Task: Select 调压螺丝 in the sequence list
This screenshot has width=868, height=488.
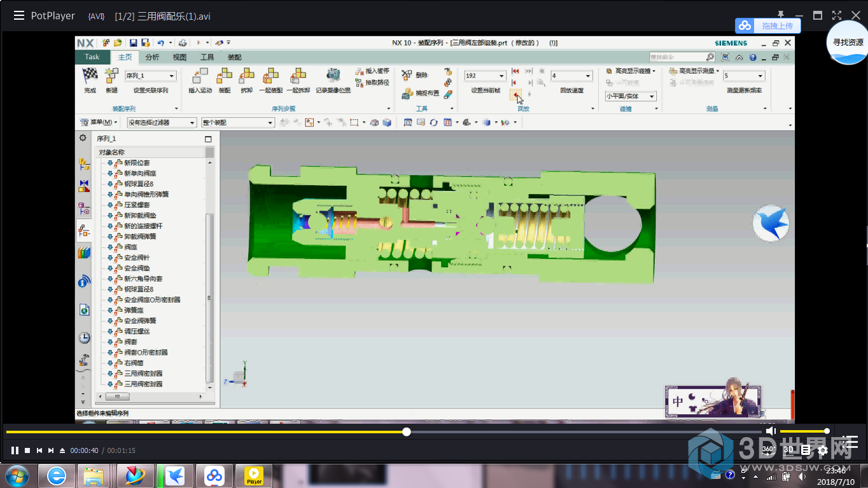Action: pyautogui.click(x=137, y=331)
